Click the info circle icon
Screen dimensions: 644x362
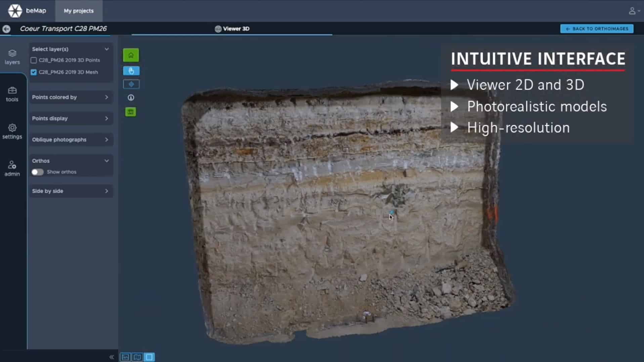point(131,98)
